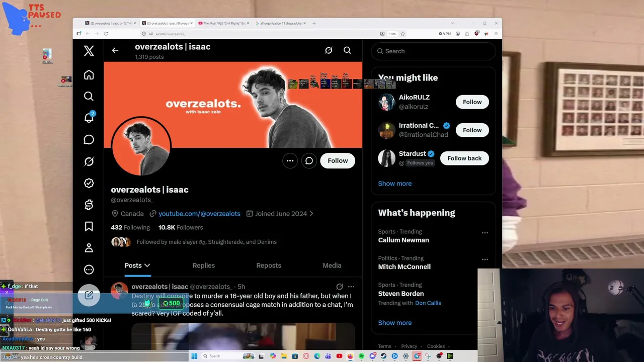Open File Explorer from the taskbar
Image resolution: width=644 pixels, height=362 pixels.
pos(284,356)
